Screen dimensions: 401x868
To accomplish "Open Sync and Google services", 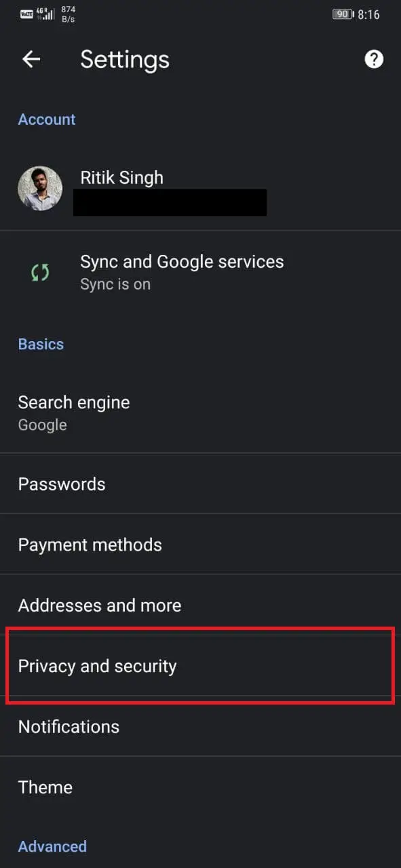I will [200, 272].
